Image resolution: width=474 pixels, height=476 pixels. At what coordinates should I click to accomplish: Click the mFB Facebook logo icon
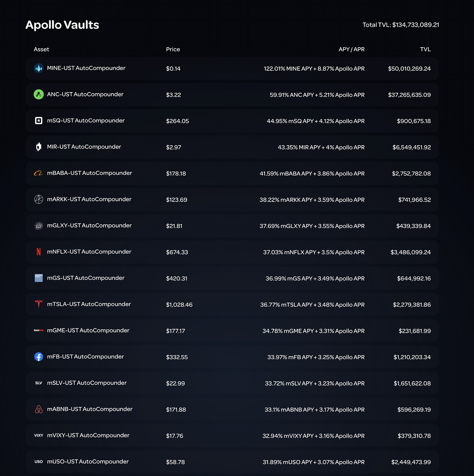pos(39,357)
